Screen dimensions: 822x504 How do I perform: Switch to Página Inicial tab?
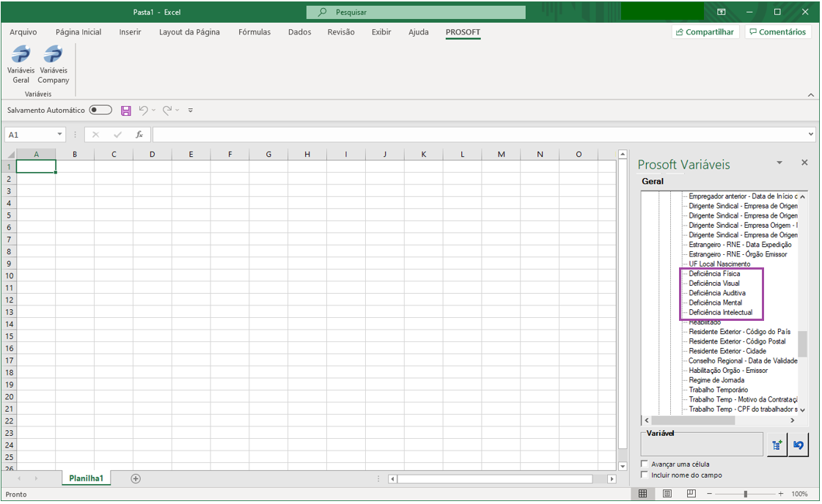[x=78, y=32]
